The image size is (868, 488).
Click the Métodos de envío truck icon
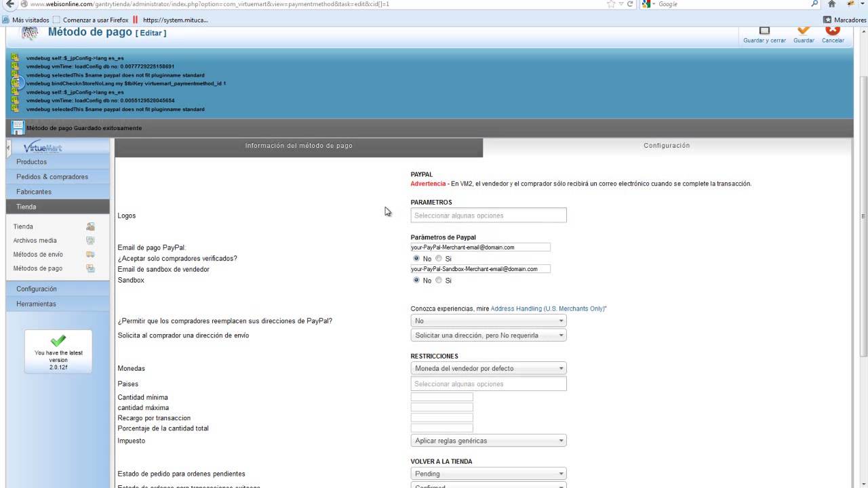pos(90,254)
